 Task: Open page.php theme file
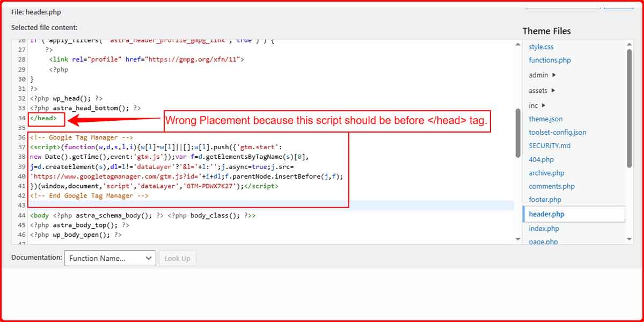tap(543, 241)
